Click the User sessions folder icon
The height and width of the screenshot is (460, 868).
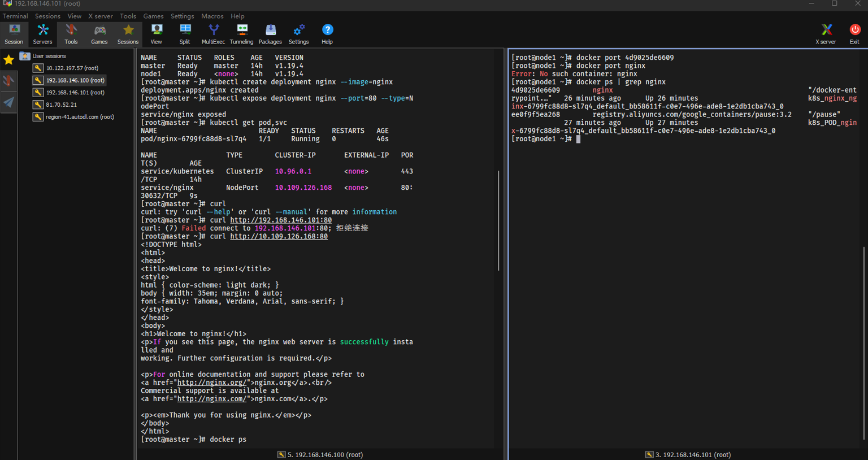coord(25,56)
